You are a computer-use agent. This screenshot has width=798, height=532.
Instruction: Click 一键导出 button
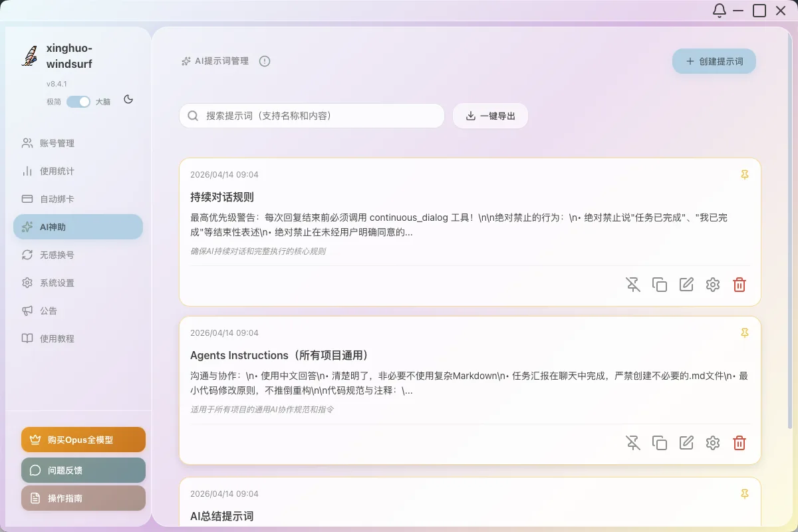point(490,116)
